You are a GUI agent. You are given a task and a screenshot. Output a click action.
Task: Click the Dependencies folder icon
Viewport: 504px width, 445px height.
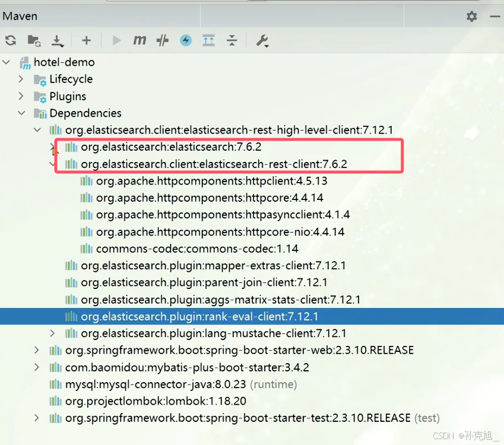point(40,113)
